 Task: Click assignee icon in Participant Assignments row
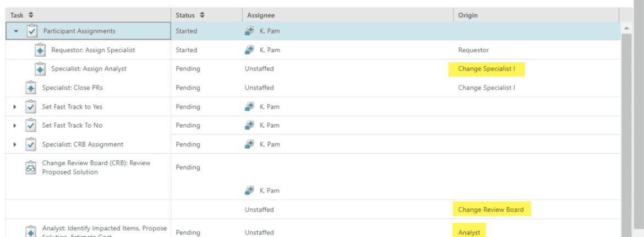(x=249, y=31)
